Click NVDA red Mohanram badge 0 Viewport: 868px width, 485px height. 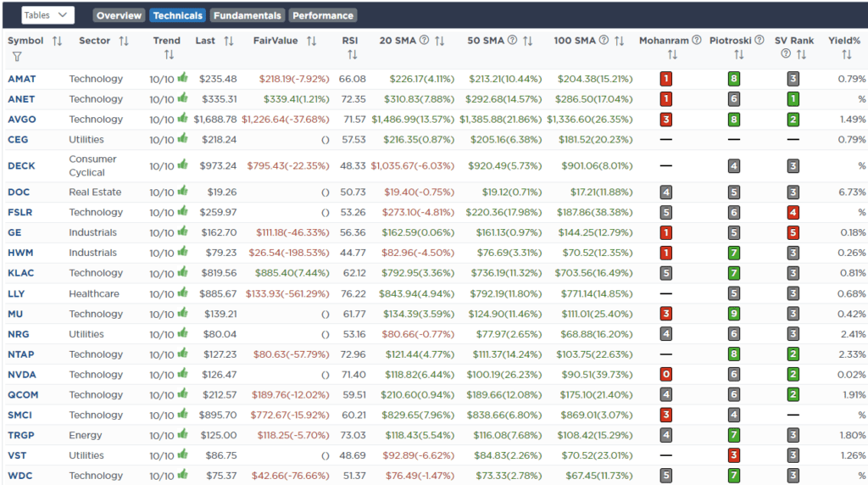pos(666,374)
